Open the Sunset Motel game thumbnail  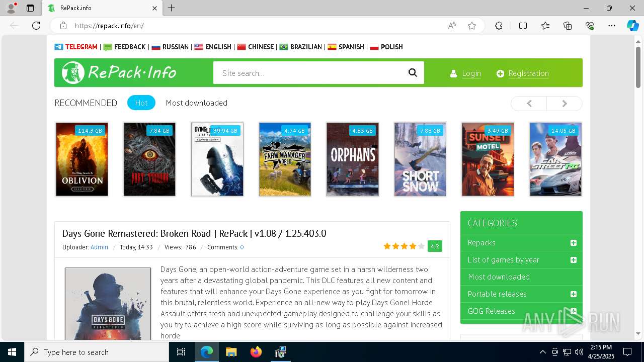488,159
